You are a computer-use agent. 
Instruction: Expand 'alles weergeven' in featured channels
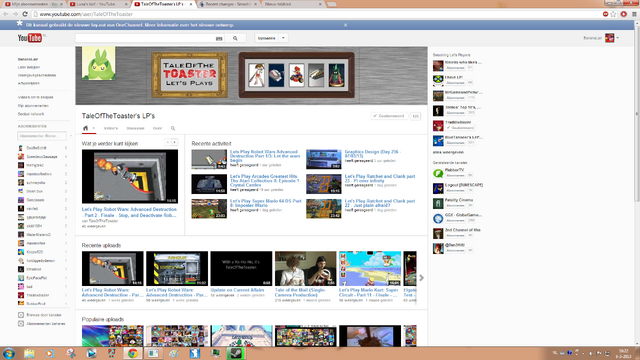(448, 152)
